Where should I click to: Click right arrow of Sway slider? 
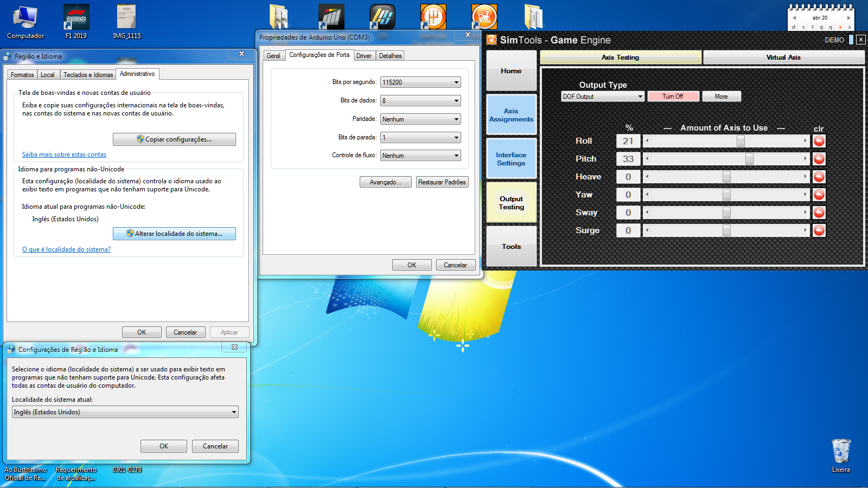805,213
